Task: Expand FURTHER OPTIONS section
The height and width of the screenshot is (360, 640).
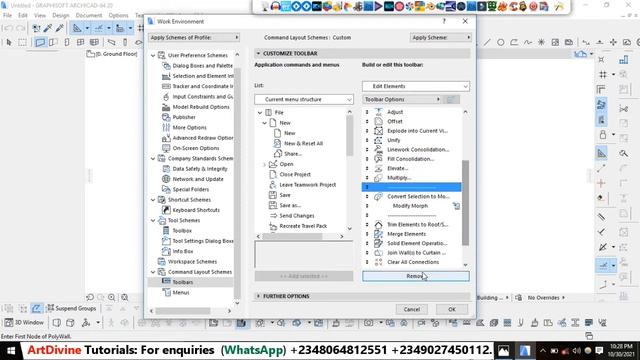Action: (x=258, y=296)
